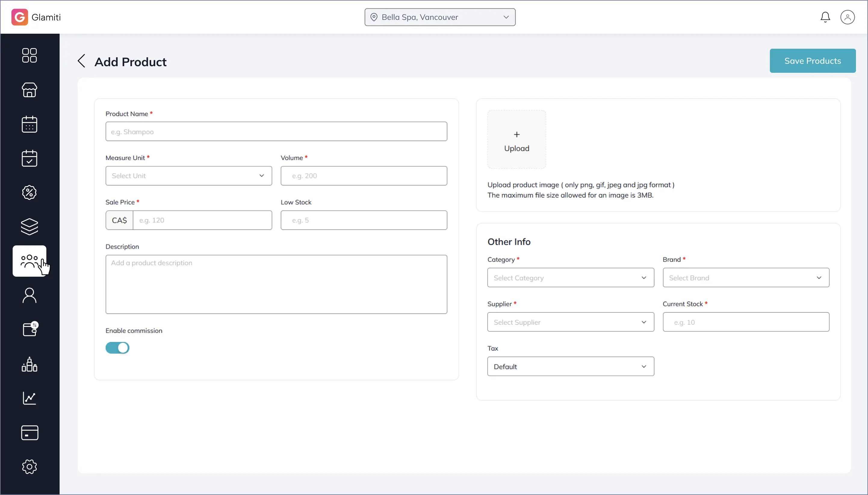Open the analytics line chart icon
Viewport: 868px width, 495px height.
[x=29, y=398]
